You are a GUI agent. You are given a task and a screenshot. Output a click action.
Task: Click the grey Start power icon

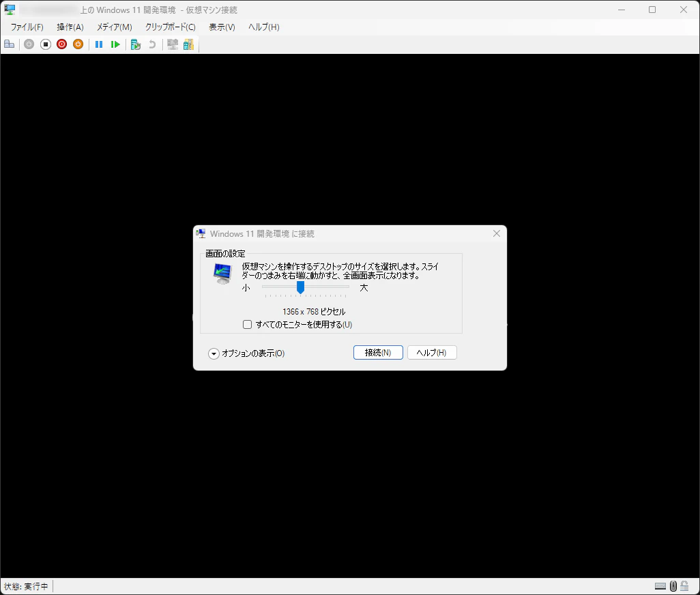[x=29, y=44]
